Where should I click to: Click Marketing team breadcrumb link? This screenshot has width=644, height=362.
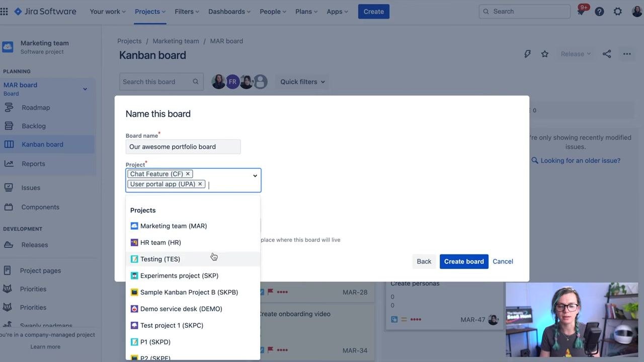pyautogui.click(x=176, y=41)
